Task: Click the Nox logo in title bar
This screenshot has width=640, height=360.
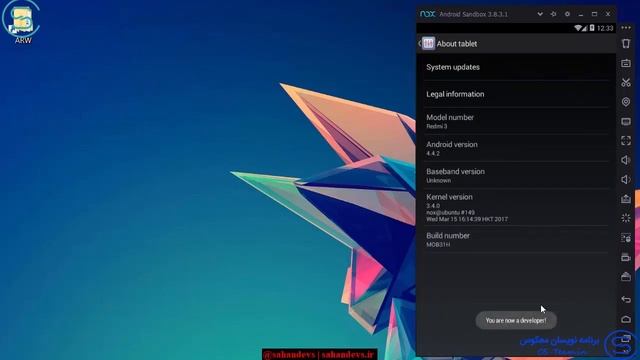Action: [427, 14]
